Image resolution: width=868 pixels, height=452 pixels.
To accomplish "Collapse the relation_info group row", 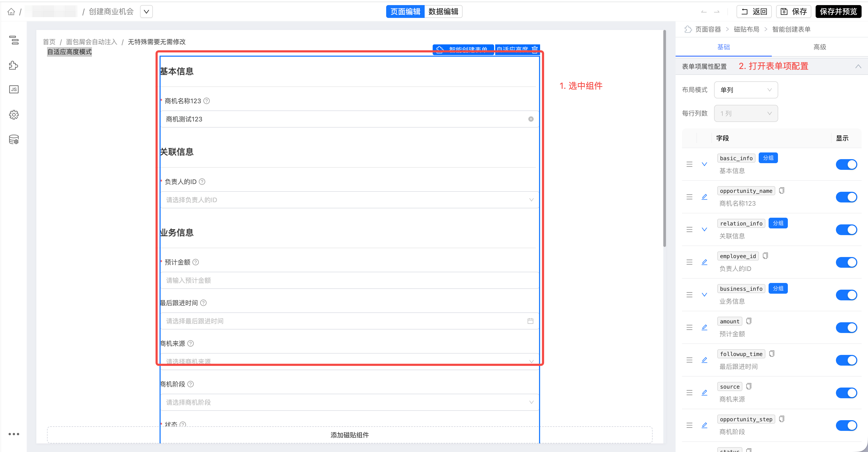I will [704, 229].
